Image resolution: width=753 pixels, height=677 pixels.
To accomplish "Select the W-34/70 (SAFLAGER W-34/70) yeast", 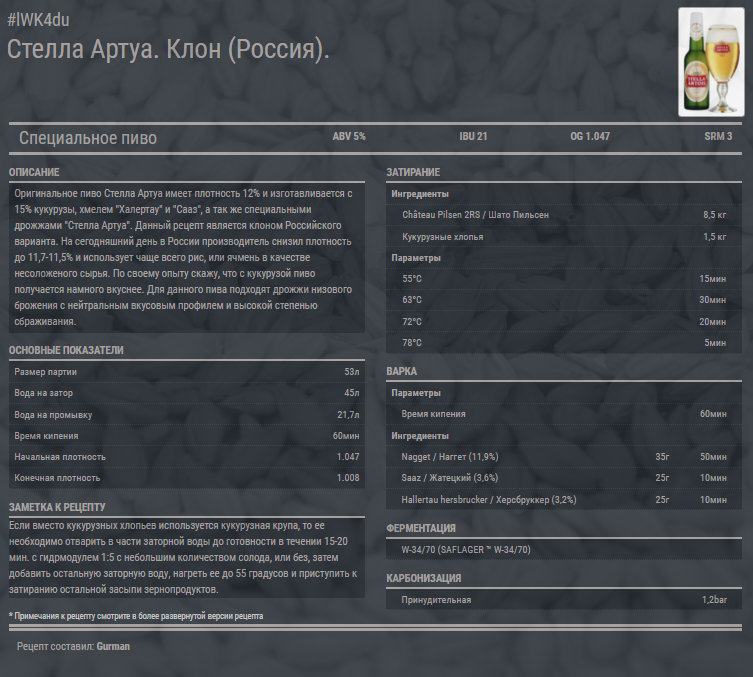I will click(466, 550).
